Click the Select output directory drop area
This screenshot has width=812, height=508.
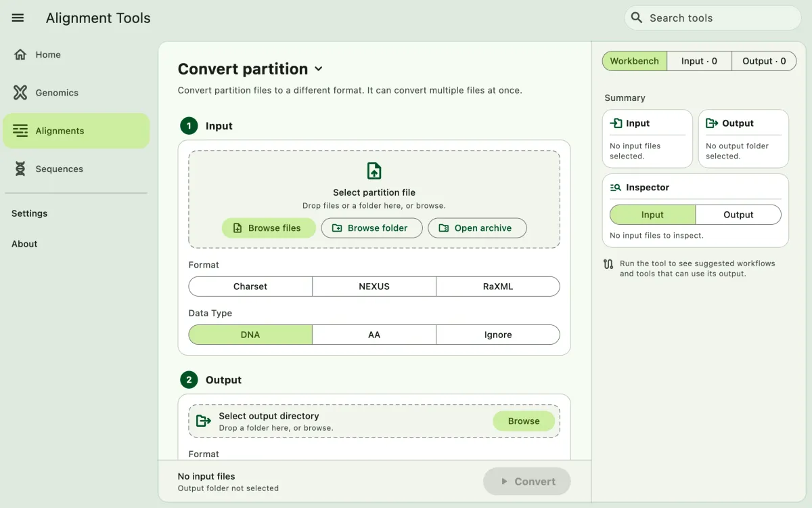click(x=374, y=421)
